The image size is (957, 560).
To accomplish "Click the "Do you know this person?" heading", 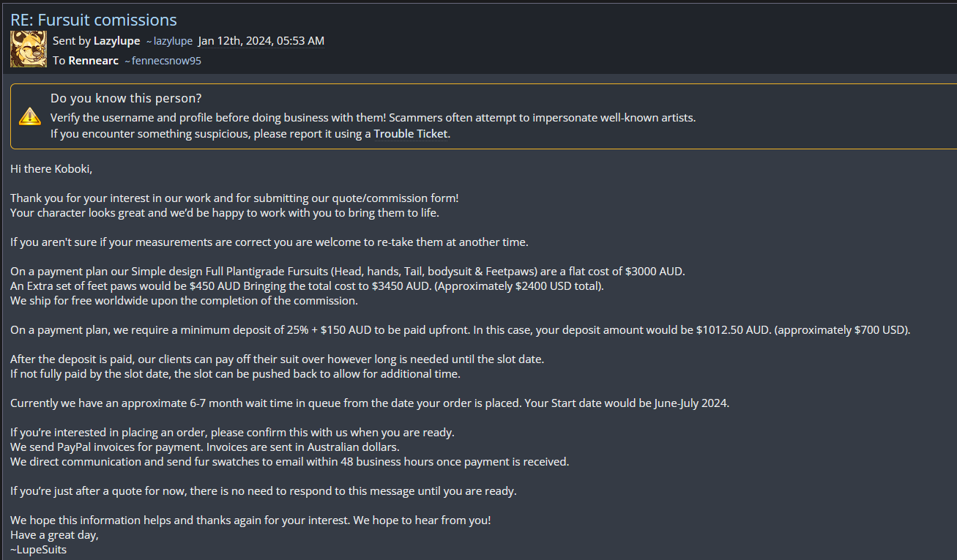I will [126, 98].
